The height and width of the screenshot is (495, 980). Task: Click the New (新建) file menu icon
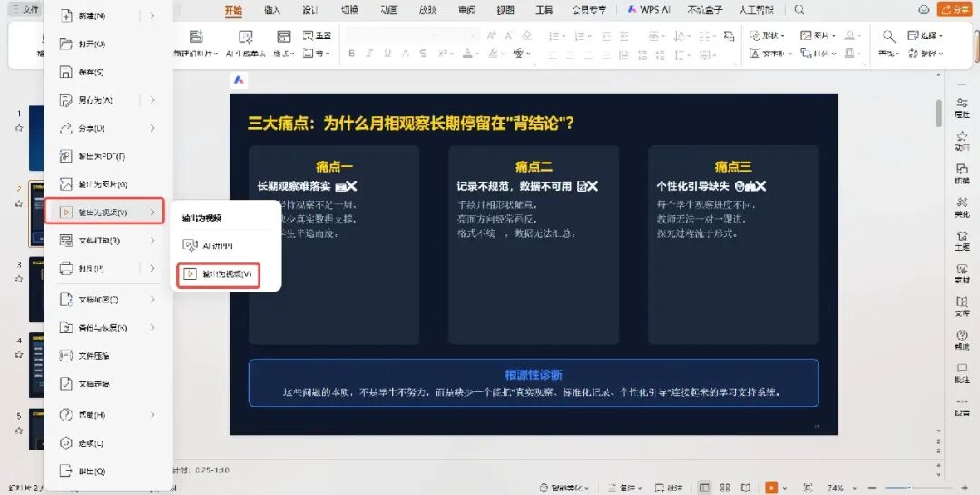pos(65,15)
